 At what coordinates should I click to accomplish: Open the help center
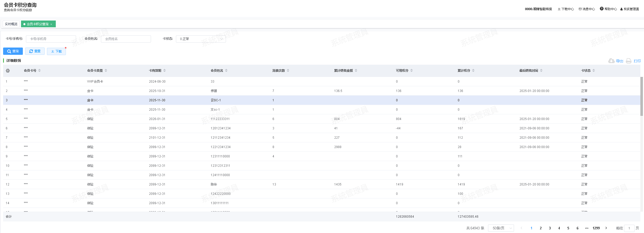(x=608, y=9)
